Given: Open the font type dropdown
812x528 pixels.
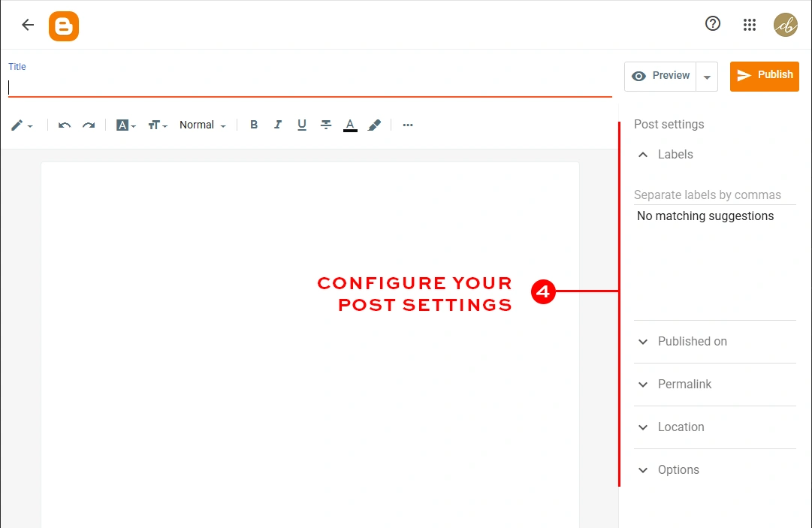Looking at the screenshot, I should (x=126, y=125).
